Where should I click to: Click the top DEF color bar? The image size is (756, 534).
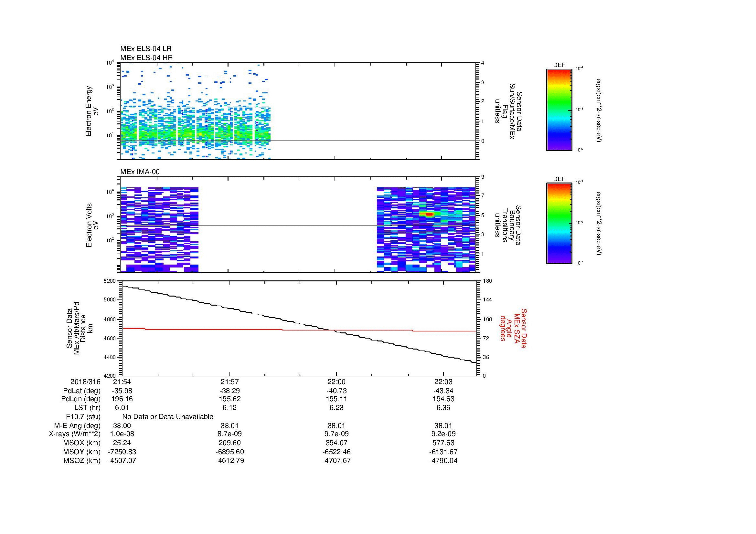pos(559,110)
